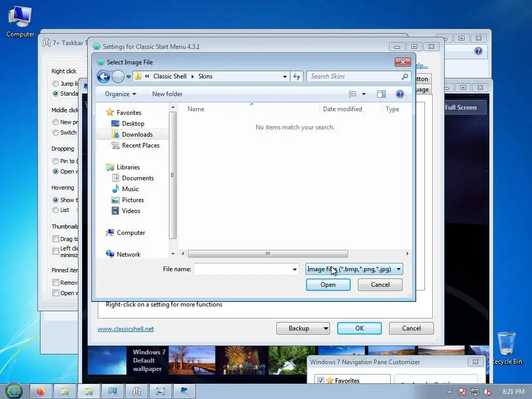Click the Open button
Image resolution: width=532 pixels, height=399 pixels.
[x=328, y=285]
